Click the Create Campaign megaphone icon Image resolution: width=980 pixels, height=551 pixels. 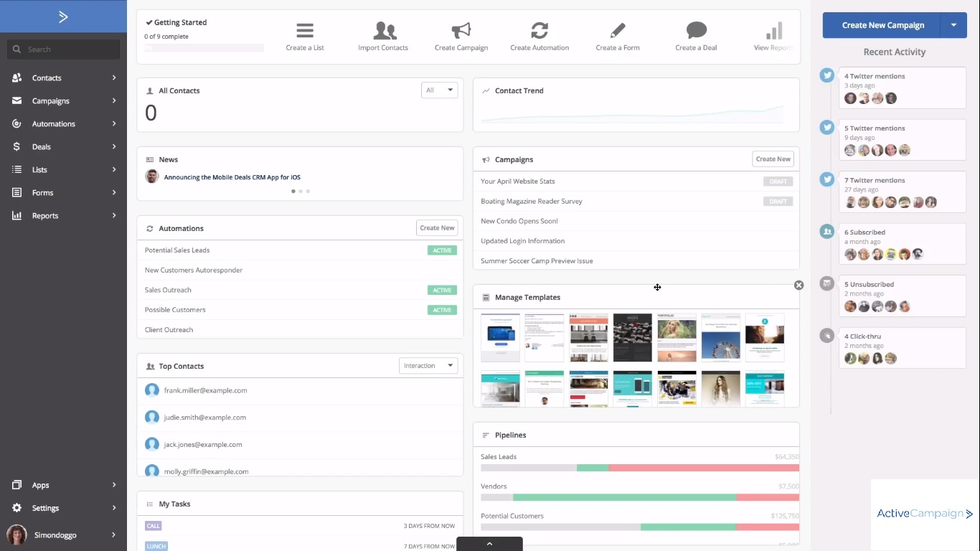(x=461, y=31)
